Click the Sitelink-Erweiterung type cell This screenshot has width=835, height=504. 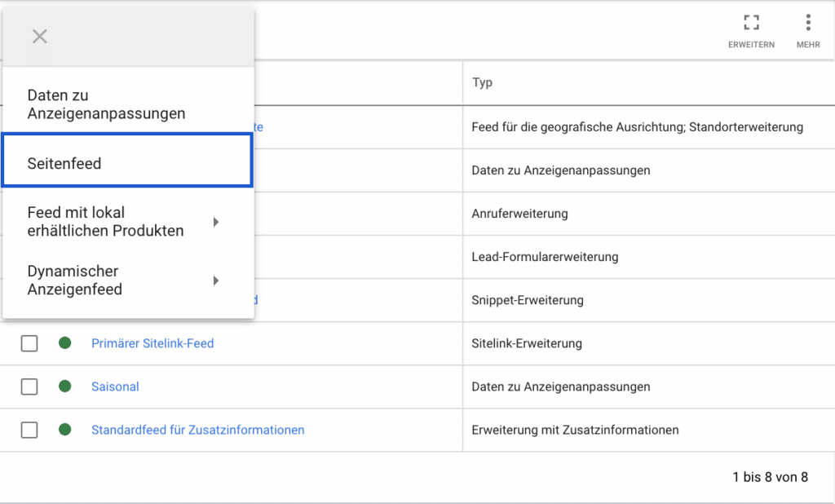[527, 343]
